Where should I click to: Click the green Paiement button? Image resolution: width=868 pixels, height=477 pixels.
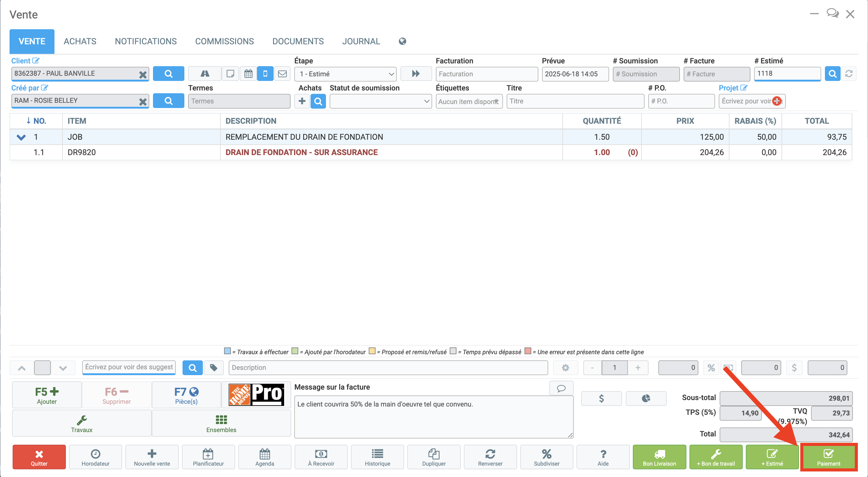pos(828,457)
